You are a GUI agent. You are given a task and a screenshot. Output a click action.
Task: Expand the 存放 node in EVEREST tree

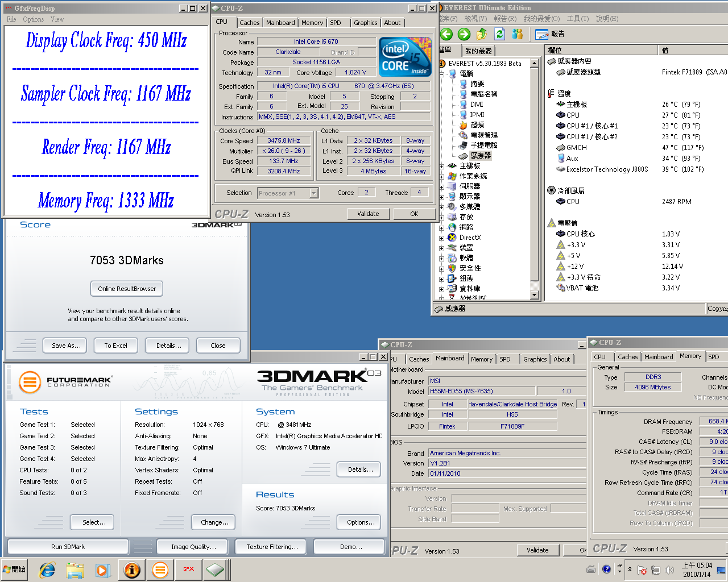(x=442, y=217)
